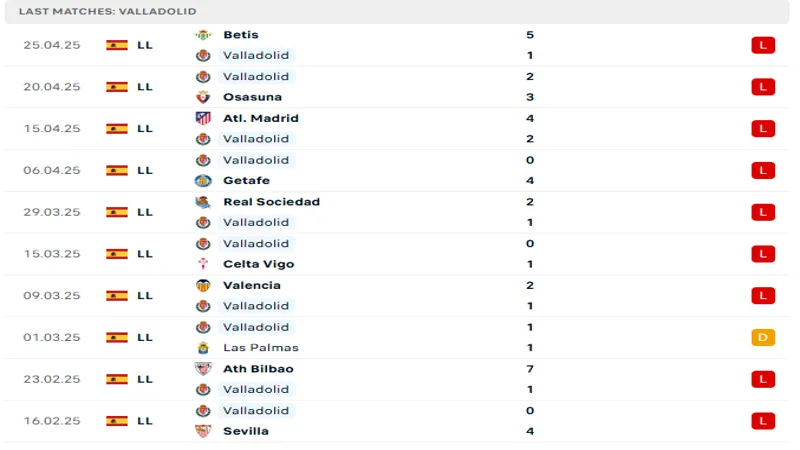The height and width of the screenshot is (450, 800).
Task: Open the Real Sociedad team name
Action: [x=271, y=202]
